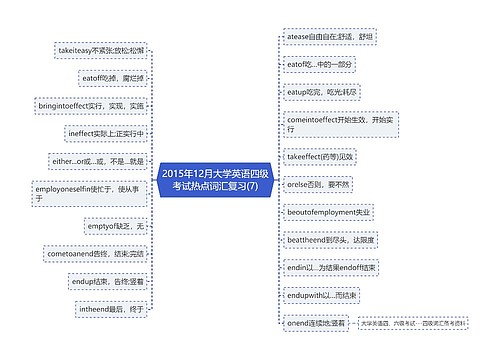This screenshot has height=360, width=500.
Task: Click the employoneselfin node
Action: tap(89, 194)
